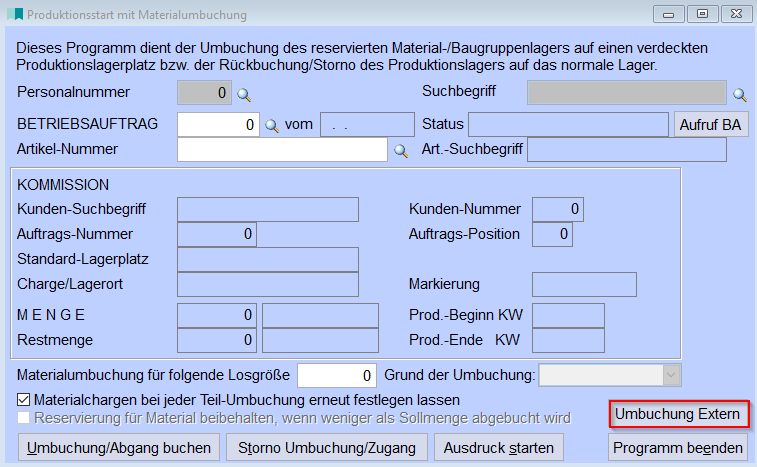This screenshot has width=757, height=467.
Task: Click Umbuchung/Abgang buchen button
Action: (x=118, y=447)
